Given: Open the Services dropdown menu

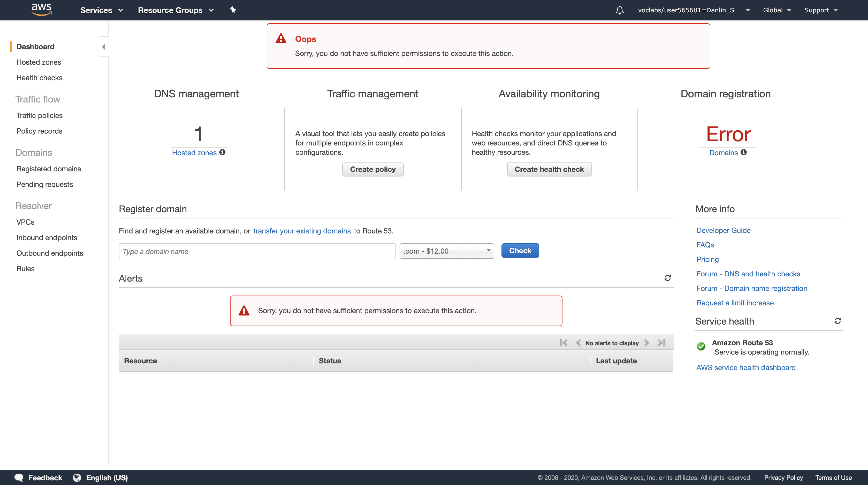Looking at the screenshot, I should pyautogui.click(x=101, y=10).
